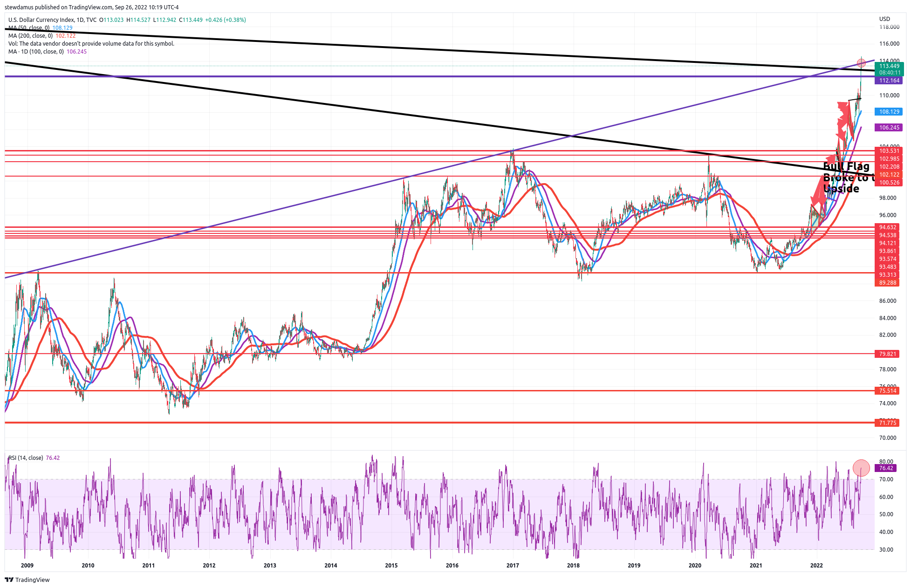Click the red 93.313 price label
911x588 pixels.
coord(888,275)
